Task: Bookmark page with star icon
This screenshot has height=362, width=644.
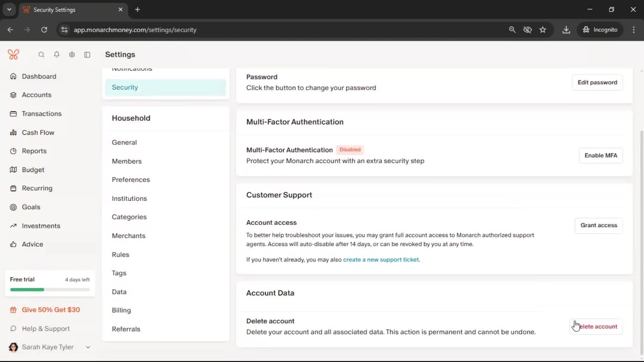Action: coord(543,30)
